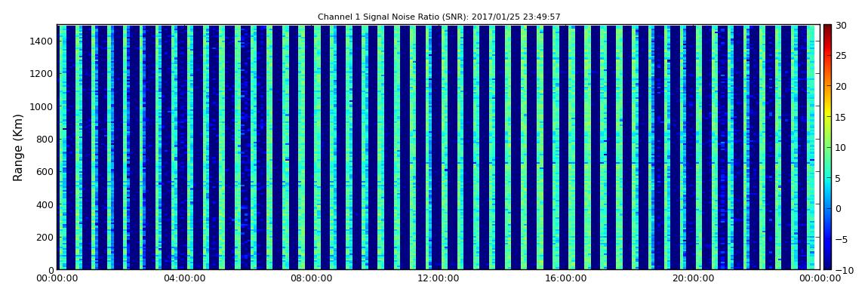Click the plot title showing Channel 1 SNR
This screenshot has width=868, height=307.
click(x=439, y=17)
